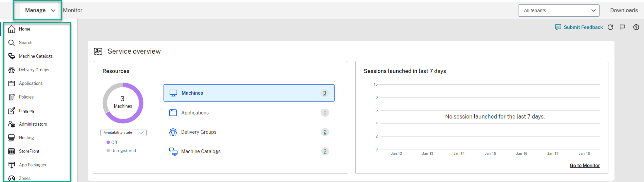
Task: Open Delivery Groups from the sidebar
Action: point(34,70)
